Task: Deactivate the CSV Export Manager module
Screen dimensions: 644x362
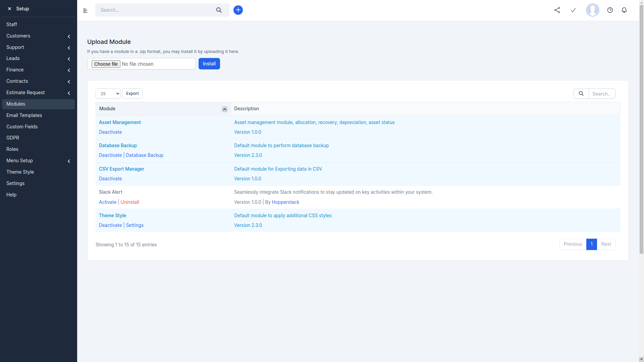Action: [110, 179]
